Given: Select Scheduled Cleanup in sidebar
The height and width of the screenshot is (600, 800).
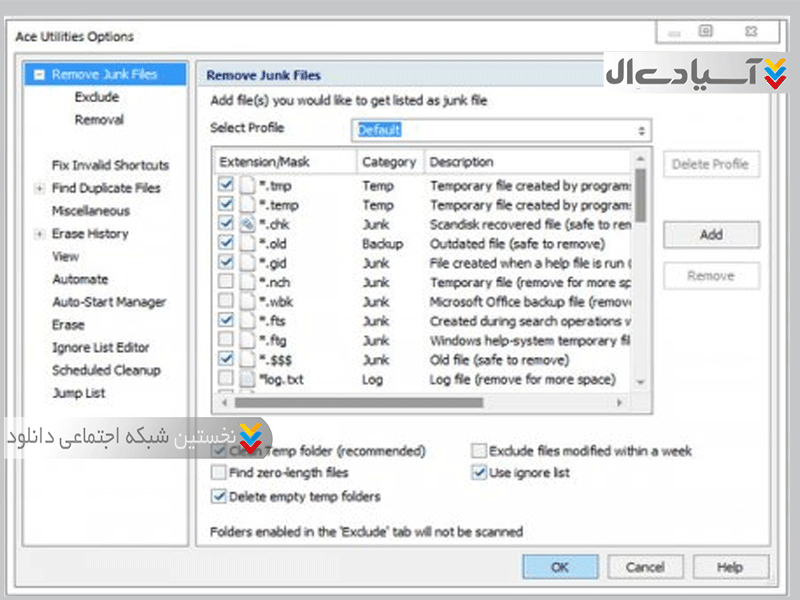Looking at the screenshot, I should 105,370.
